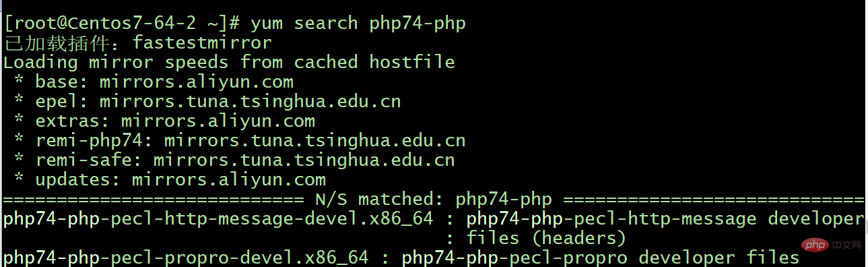Viewport: 868px width, 267px height.
Task: Click the extras mirror mirrors.aliyun.com
Action: click(x=218, y=121)
